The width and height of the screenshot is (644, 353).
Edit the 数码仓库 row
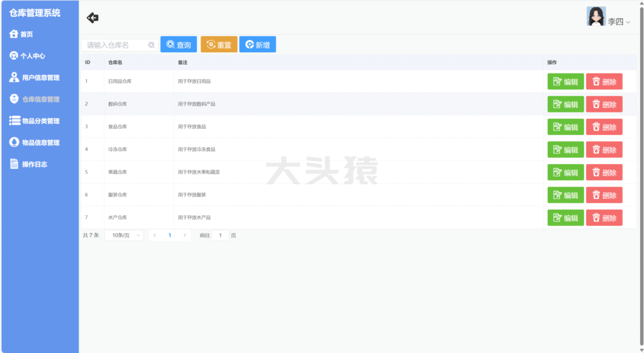[565, 104]
